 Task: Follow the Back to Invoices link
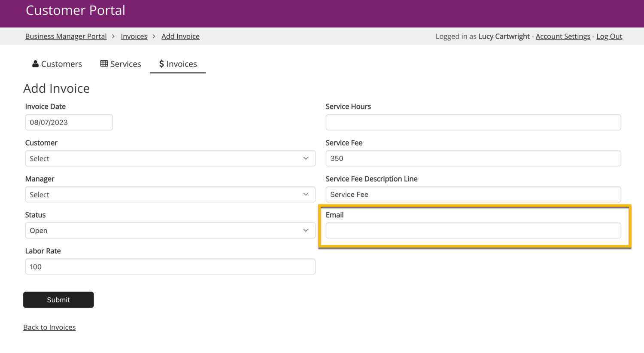pos(49,327)
